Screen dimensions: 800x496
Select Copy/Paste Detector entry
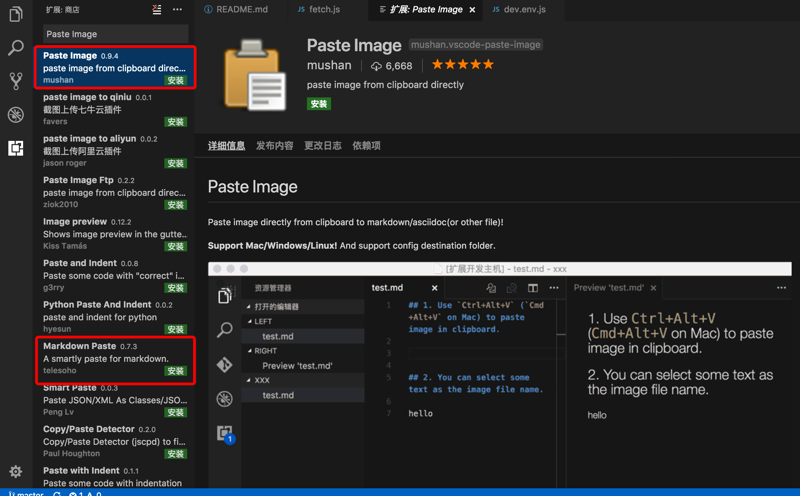[115, 441]
